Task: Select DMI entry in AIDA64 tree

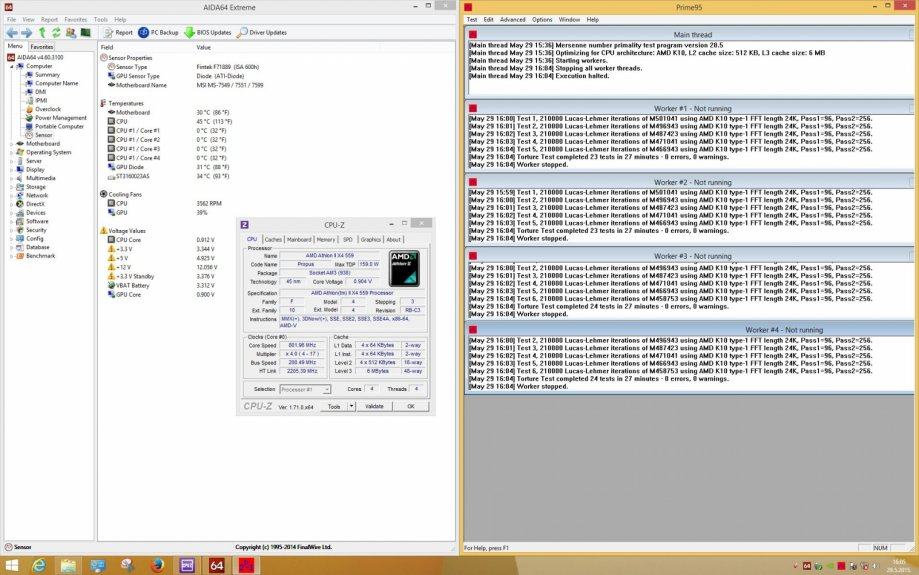Action: (x=40, y=92)
